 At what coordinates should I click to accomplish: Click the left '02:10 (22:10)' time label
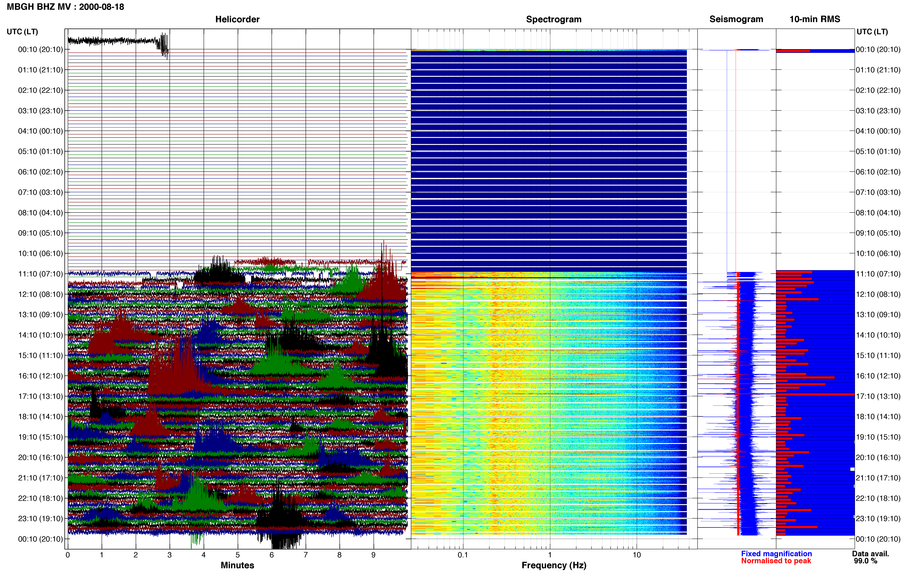[x=41, y=90]
